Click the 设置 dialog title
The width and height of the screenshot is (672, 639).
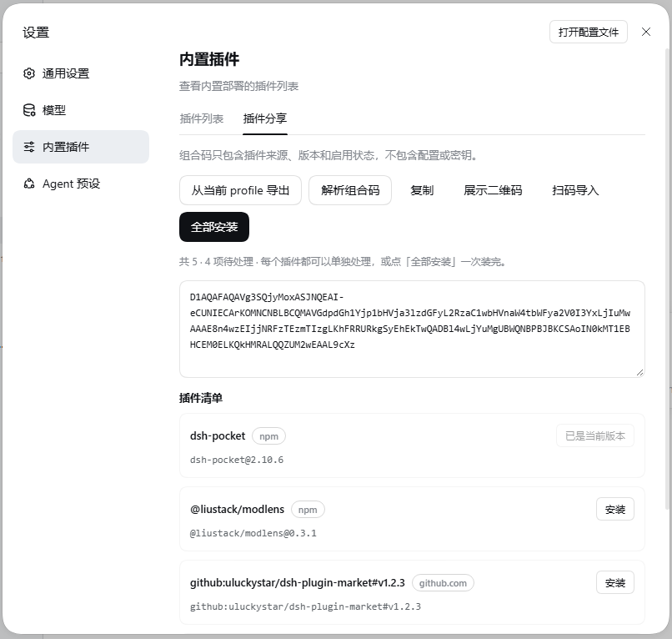36,33
